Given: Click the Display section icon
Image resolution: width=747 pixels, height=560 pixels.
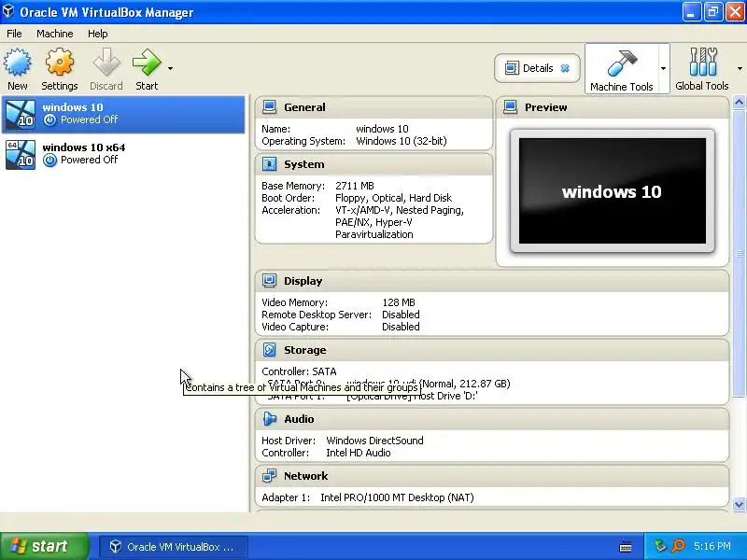Looking at the screenshot, I should click(x=269, y=281).
